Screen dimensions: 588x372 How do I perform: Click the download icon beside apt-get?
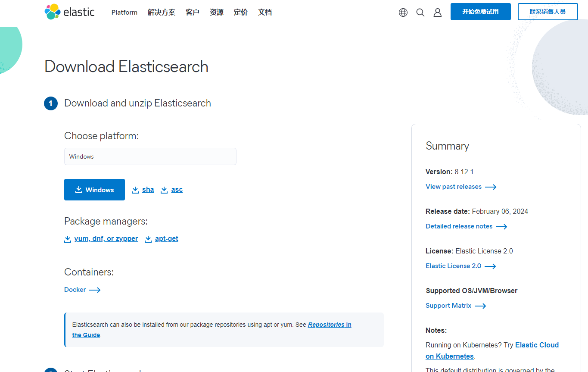pos(148,239)
